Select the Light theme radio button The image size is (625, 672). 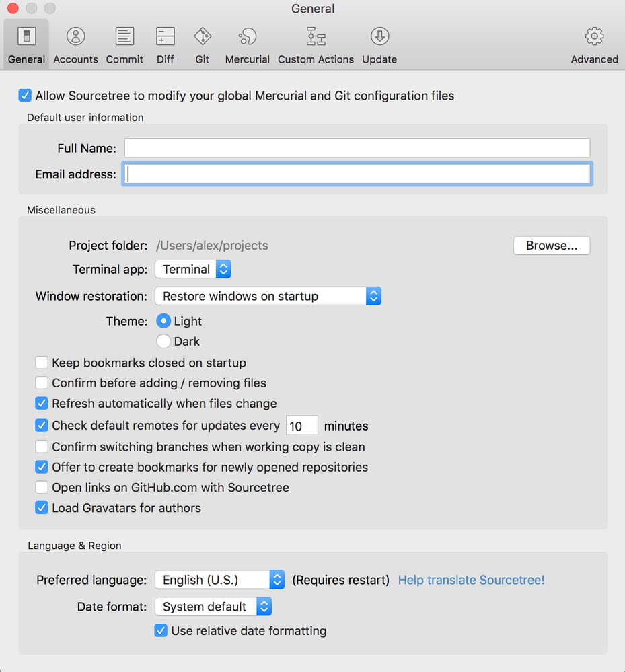tap(163, 321)
